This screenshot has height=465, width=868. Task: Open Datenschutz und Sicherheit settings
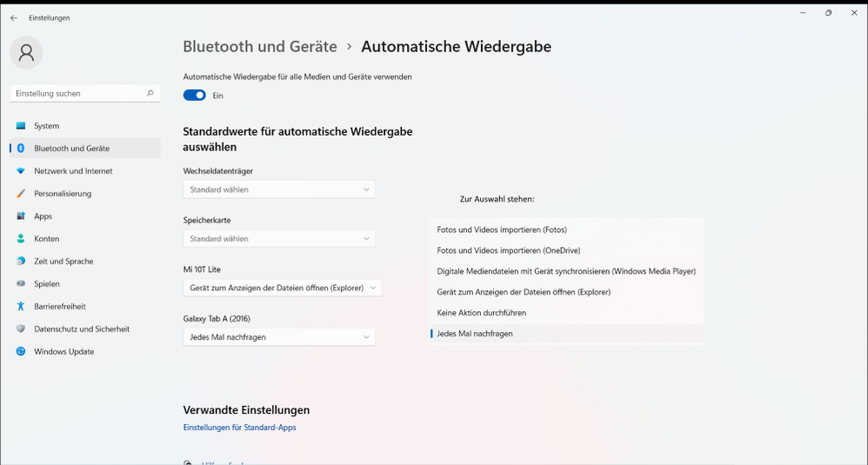click(x=81, y=329)
